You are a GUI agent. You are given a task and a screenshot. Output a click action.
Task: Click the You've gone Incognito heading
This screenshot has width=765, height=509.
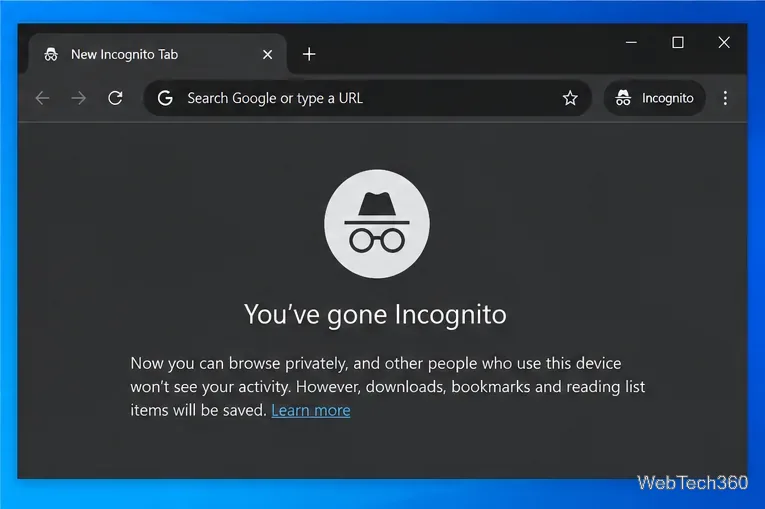[375, 314]
